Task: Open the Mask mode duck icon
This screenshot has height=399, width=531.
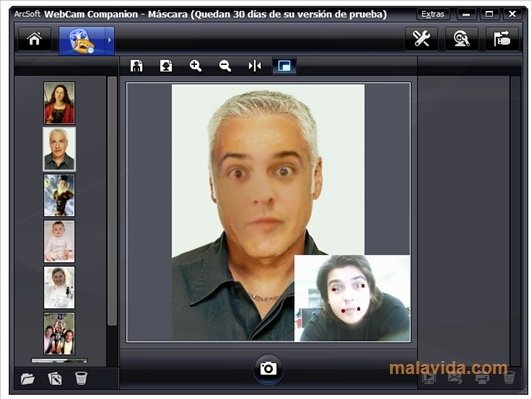Action: coord(82,41)
